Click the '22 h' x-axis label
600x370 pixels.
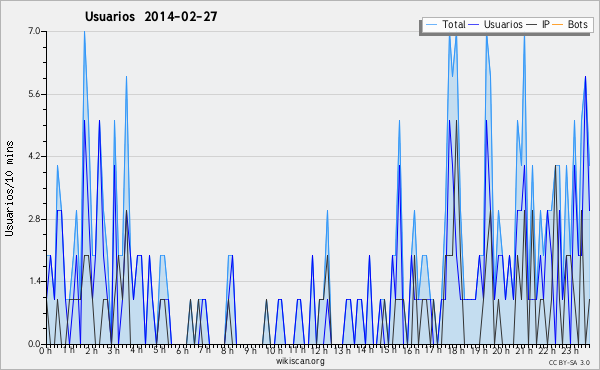[547, 350]
